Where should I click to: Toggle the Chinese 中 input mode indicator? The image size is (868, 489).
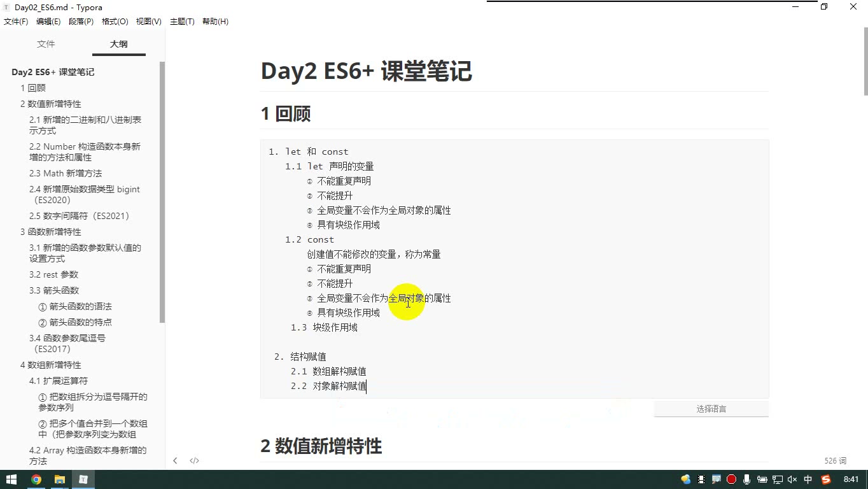tap(808, 479)
